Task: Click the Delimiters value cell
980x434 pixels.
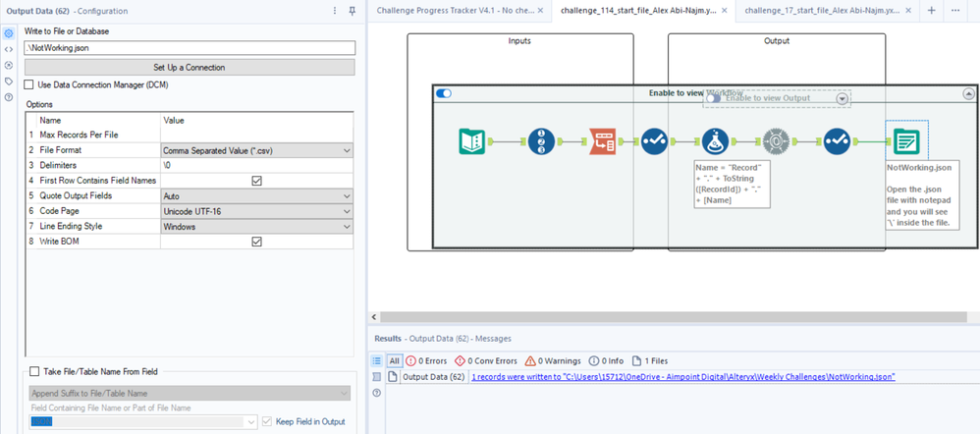Action: 256,166
